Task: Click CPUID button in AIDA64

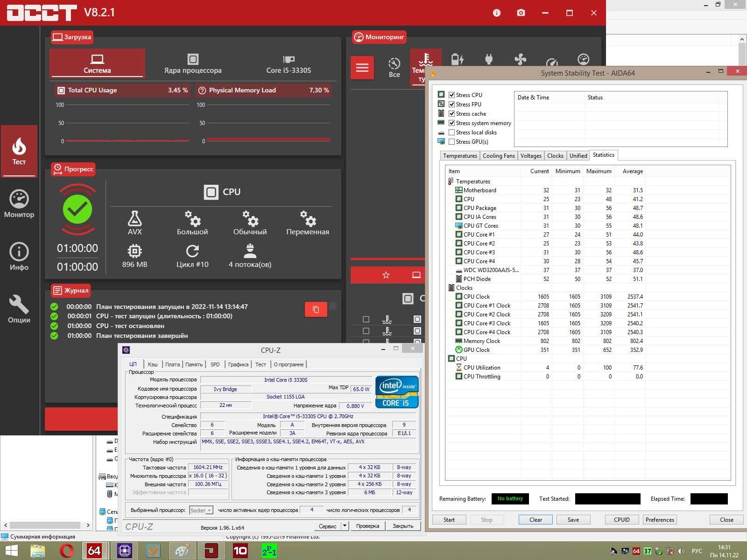Action: (622, 519)
